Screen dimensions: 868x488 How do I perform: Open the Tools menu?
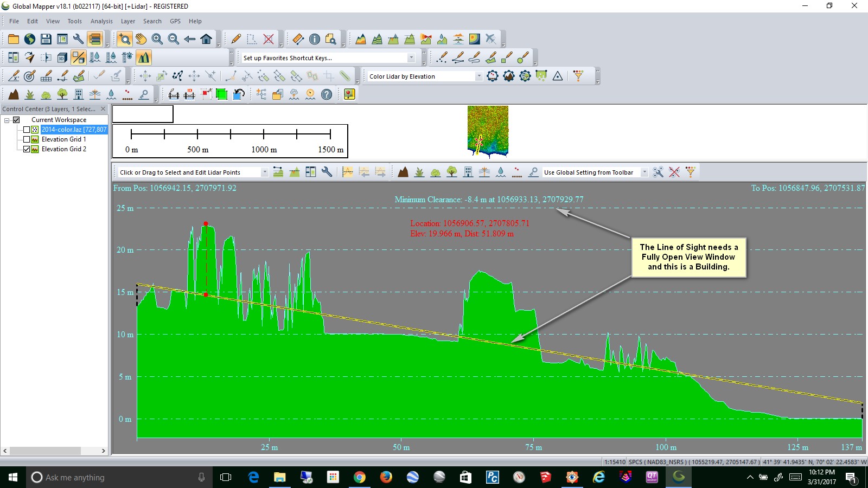click(75, 21)
